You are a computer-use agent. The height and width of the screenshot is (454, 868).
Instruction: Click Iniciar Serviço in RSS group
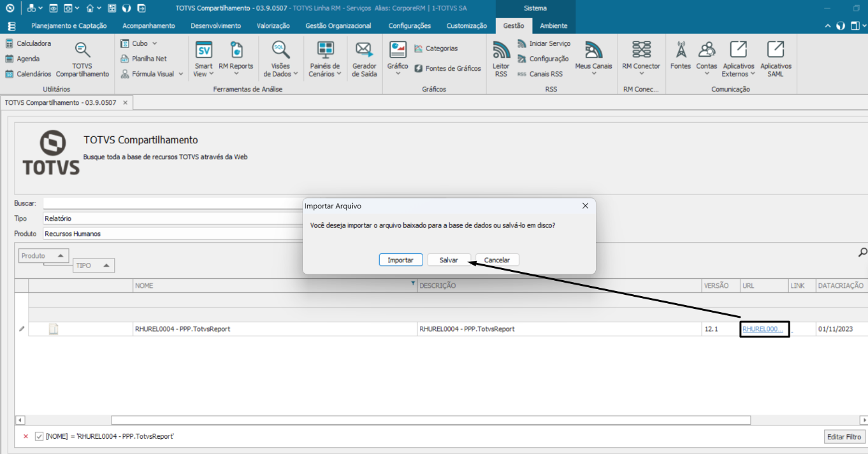(544, 43)
